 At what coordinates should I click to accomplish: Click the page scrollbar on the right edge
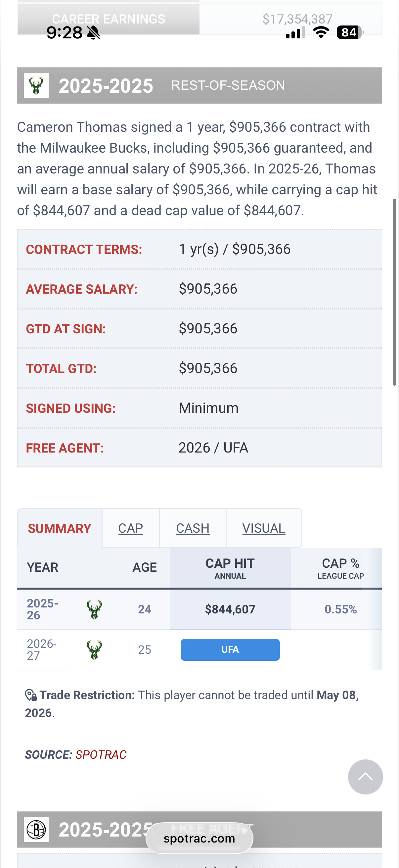point(394,292)
